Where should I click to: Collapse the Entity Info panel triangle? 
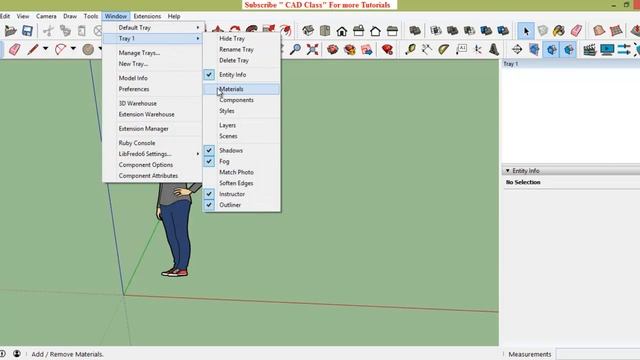tap(507, 171)
